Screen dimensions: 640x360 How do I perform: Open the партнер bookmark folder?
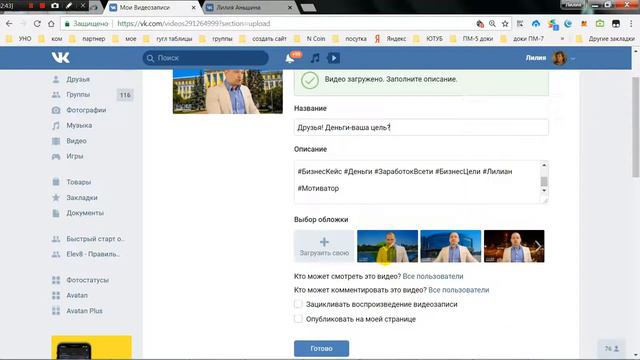[x=88, y=39]
